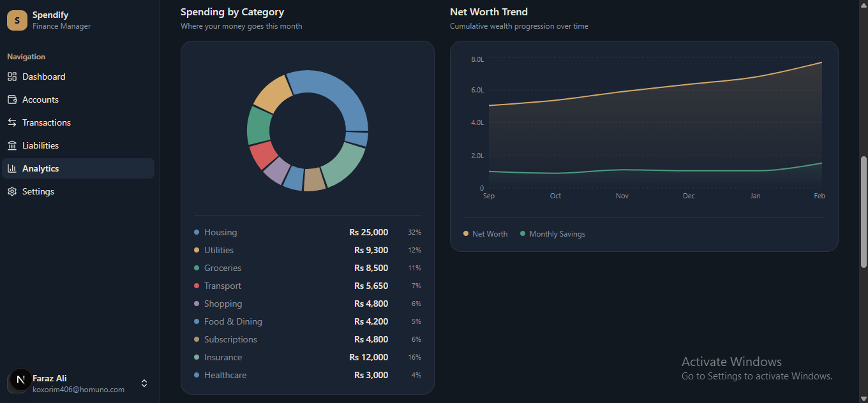868x403 pixels.
Task: View Transactions via the arrows icon
Action: (11, 122)
